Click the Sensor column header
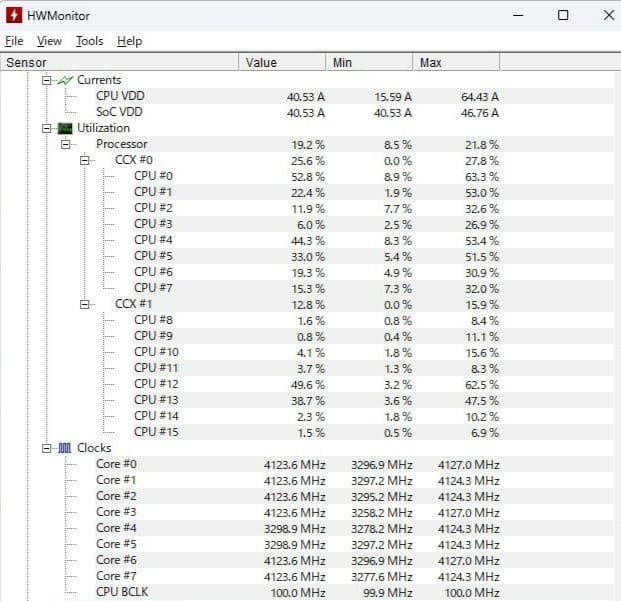The width and height of the screenshot is (621, 601). [120, 63]
